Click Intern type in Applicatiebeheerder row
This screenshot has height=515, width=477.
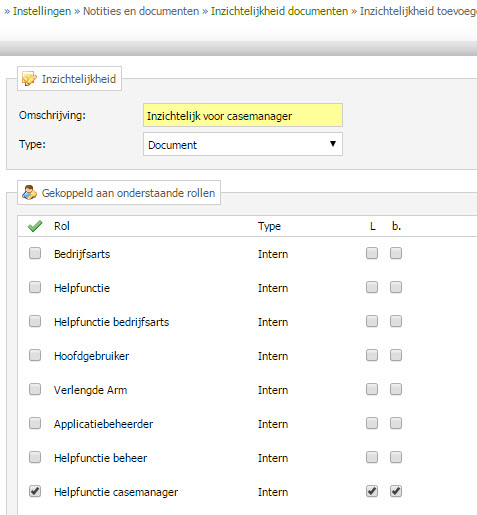pos(273,424)
